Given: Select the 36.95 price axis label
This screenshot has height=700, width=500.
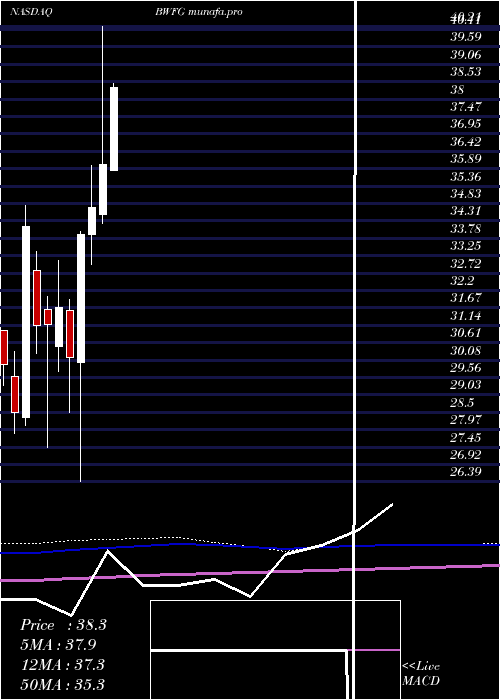Looking at the screenshot, I should [x=465, y=124].
